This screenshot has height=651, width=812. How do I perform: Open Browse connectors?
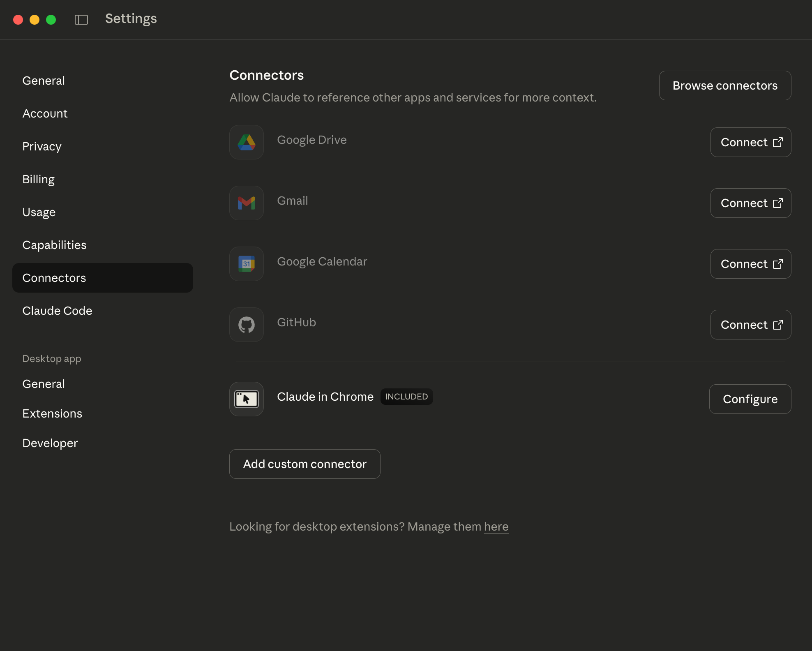pos(724,85)
